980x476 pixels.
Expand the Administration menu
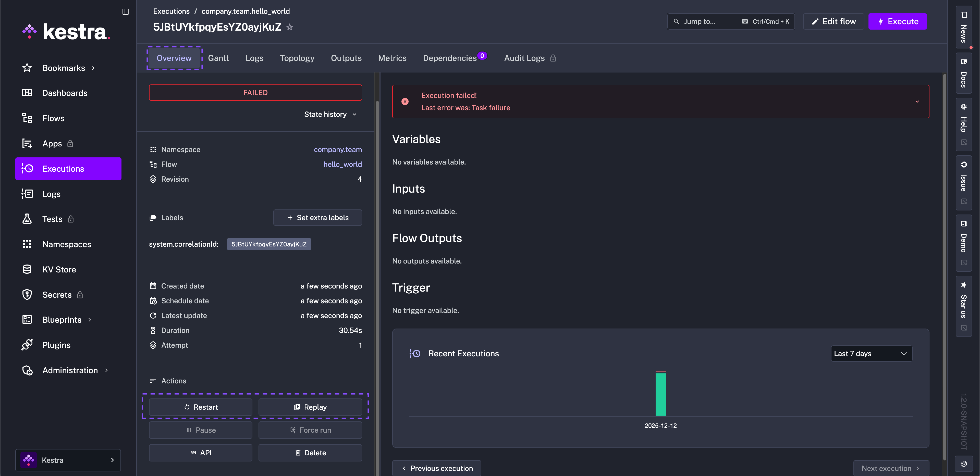[x=70, y=370]
